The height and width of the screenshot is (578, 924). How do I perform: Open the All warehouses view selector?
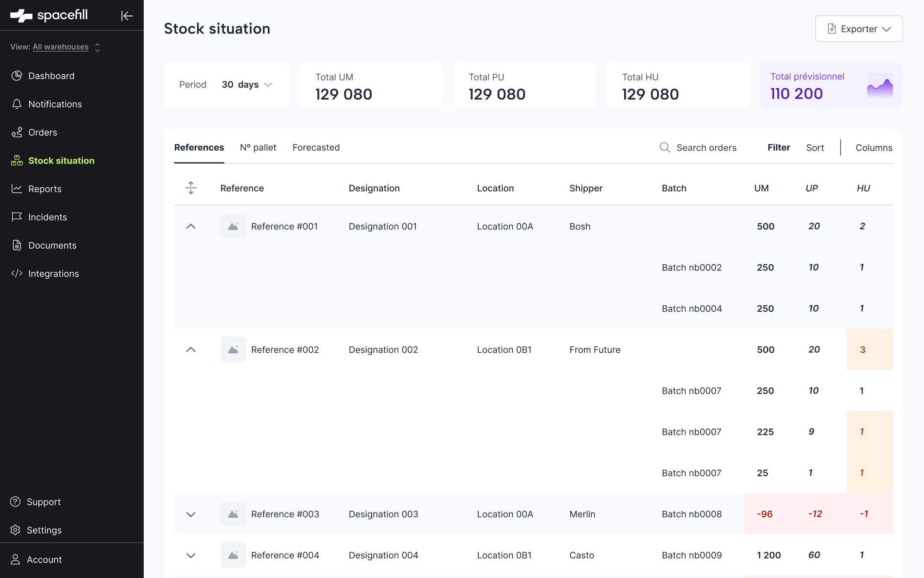pyautogui.click(x=56, y=47)
